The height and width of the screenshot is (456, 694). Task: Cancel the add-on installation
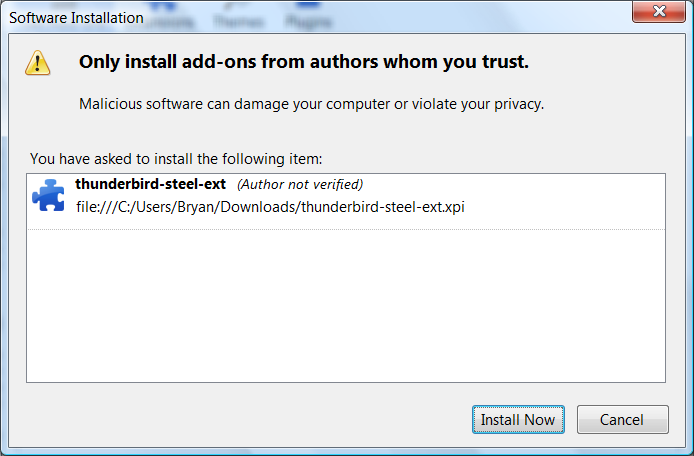point(623,420)
